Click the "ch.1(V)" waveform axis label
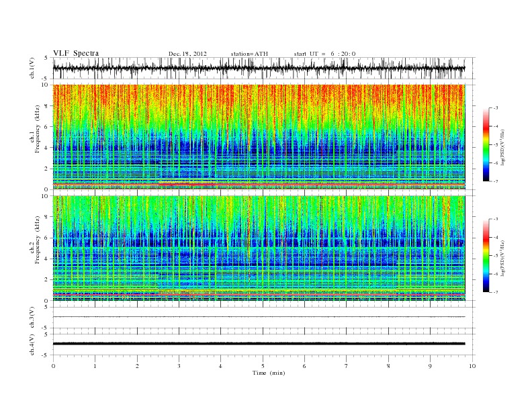 click(x=32, y=68)
